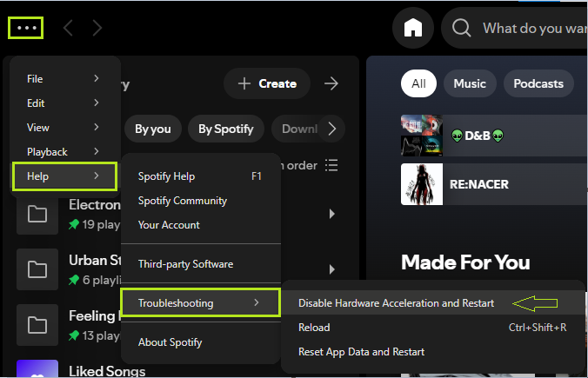Expand library with the right arrow icon
588x378 pixels.
pos(331,83)
